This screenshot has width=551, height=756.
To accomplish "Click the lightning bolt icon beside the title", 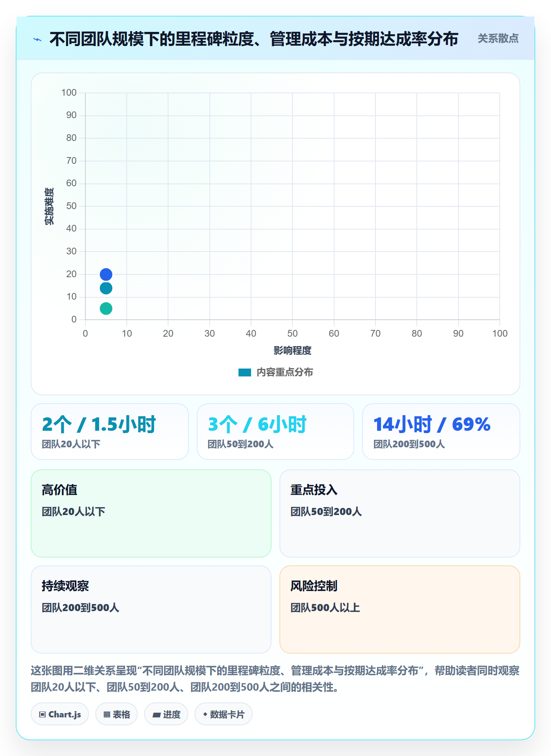I will pos(37,39).
